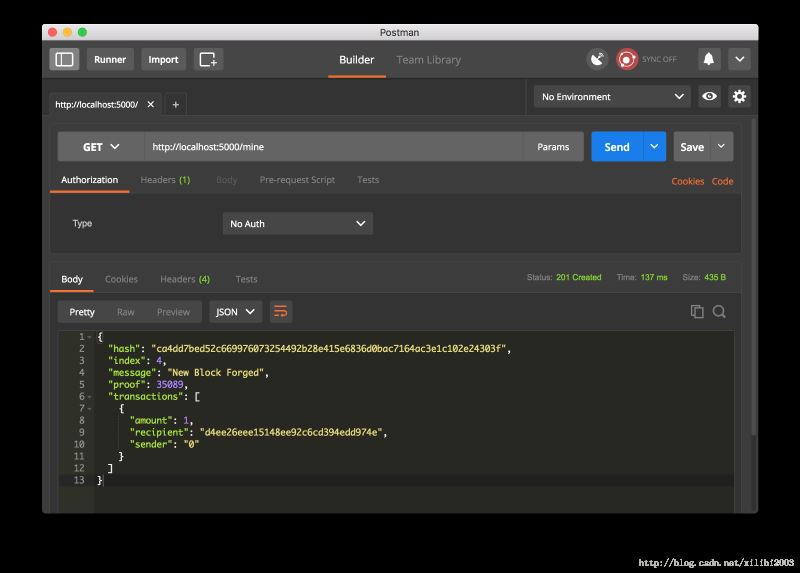Screen dimensions: 800x573
Task: Open the request Tests tab
Action: tap(368, 180)
